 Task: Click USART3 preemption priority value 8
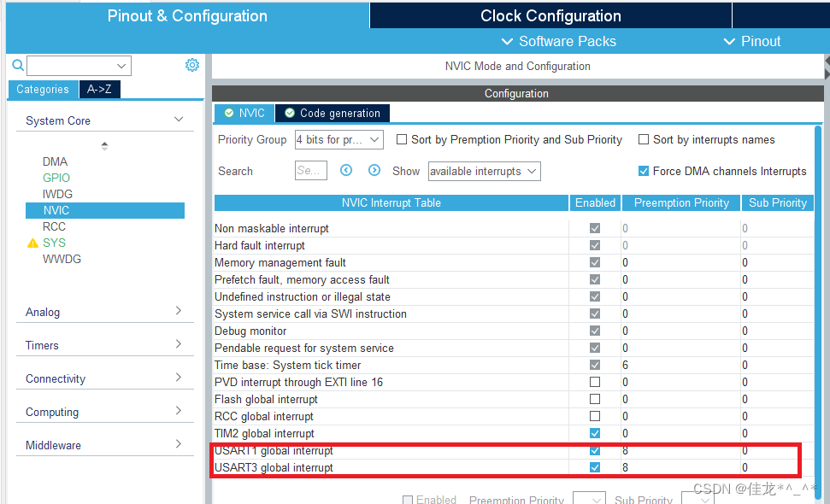click(x=625, y=467)
